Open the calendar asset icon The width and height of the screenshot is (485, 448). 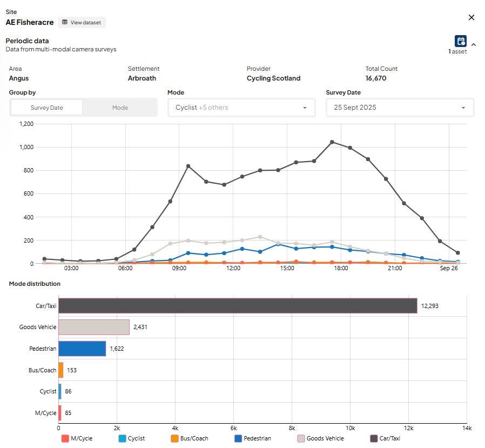point(460,41)
